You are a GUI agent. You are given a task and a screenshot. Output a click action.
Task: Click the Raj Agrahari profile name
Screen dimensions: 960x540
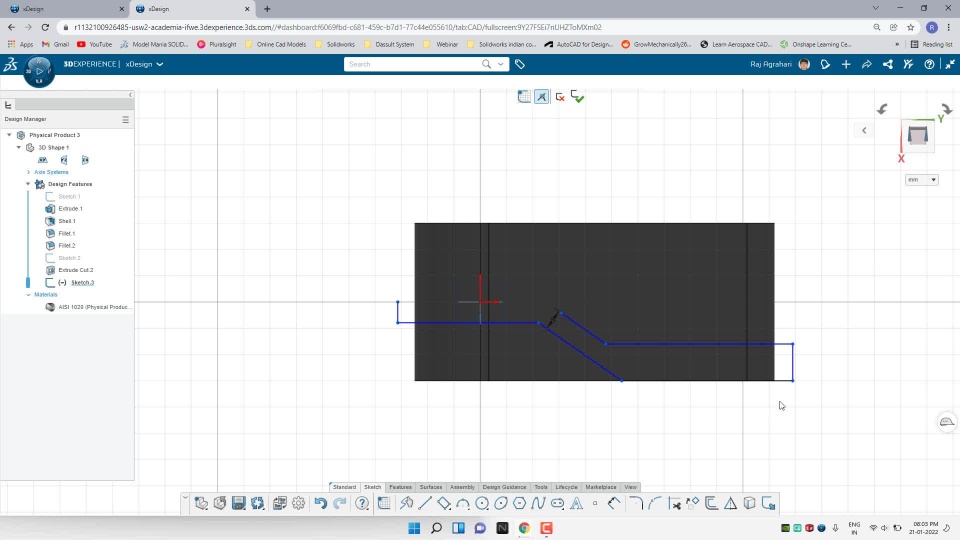pyautogui.click(x=771, y=64)
